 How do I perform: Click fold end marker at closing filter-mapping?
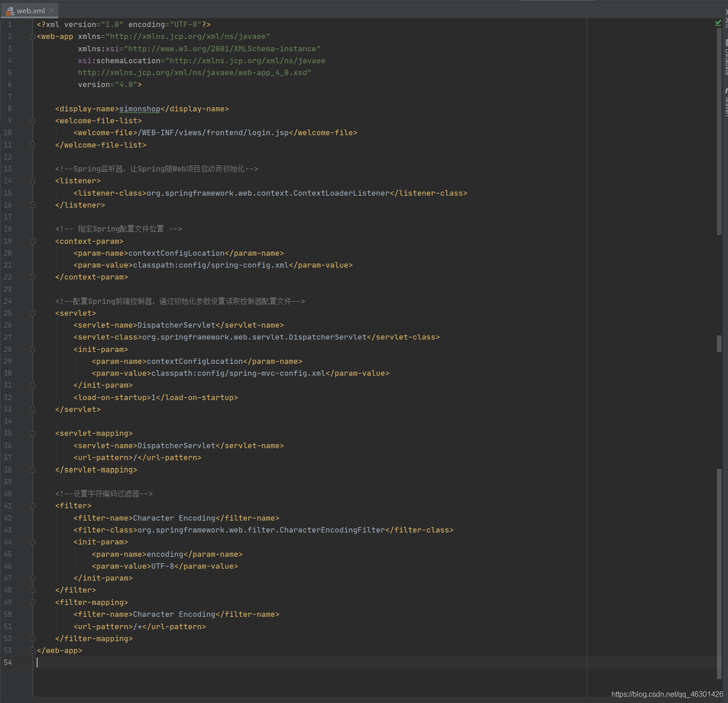33,638
